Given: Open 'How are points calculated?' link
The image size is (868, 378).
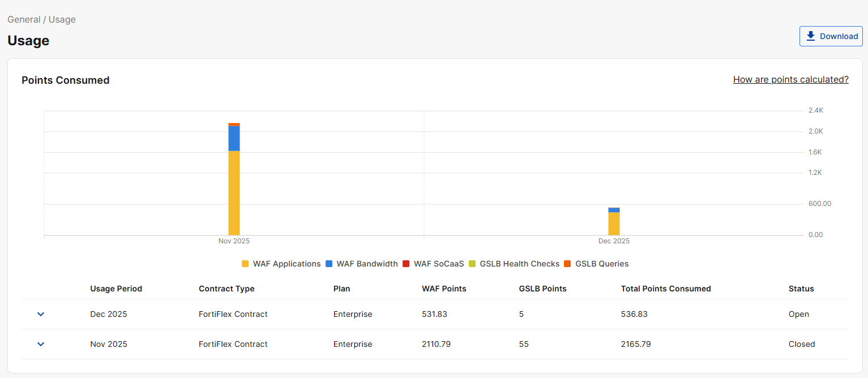Looking at the screenshot, I should [x=790, y=80].
